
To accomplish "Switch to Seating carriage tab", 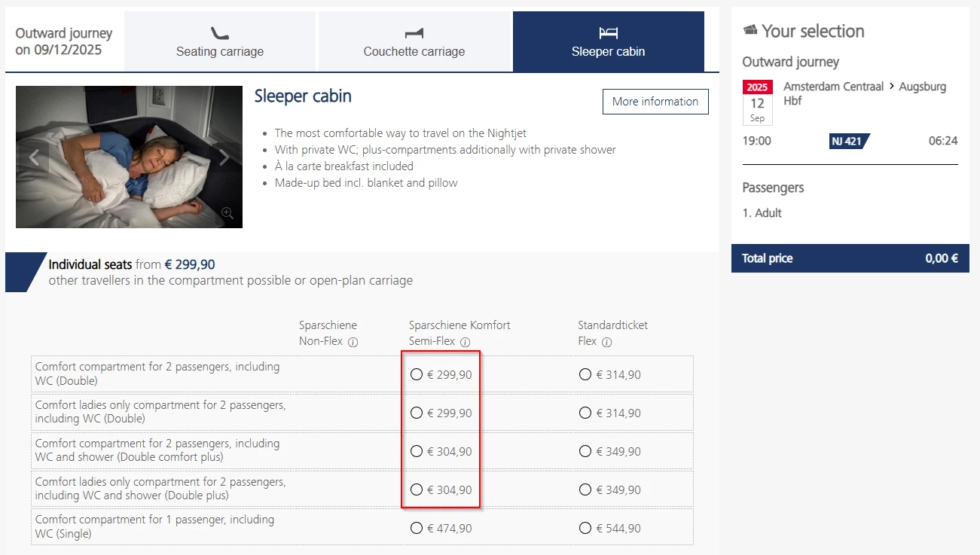I will (220, 42).
